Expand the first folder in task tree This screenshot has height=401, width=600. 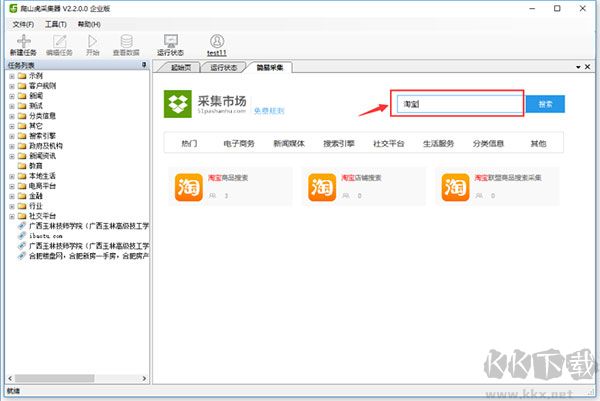pos(12,76)
